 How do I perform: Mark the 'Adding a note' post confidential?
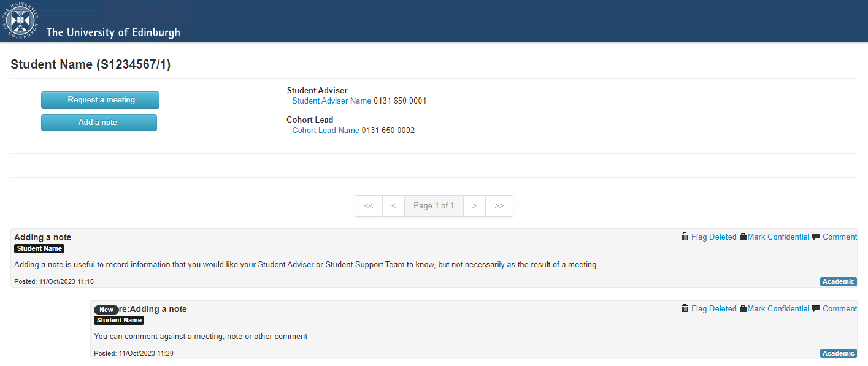(x=778, y=237)
